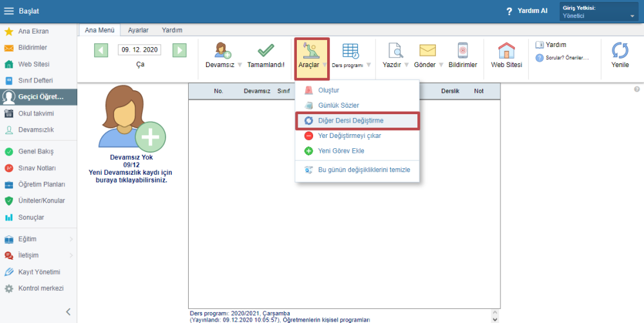The width and height of the screenshot is (644, 323).
Task: Select Geçici Öğret... in sidebar
Action: pos(39,97)
